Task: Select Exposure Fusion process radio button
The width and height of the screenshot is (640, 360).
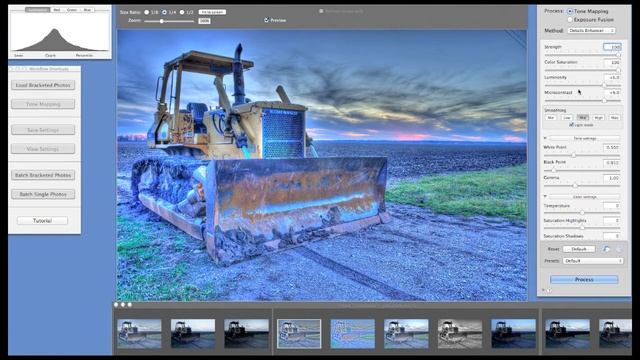Action: [x=570, y=20]
